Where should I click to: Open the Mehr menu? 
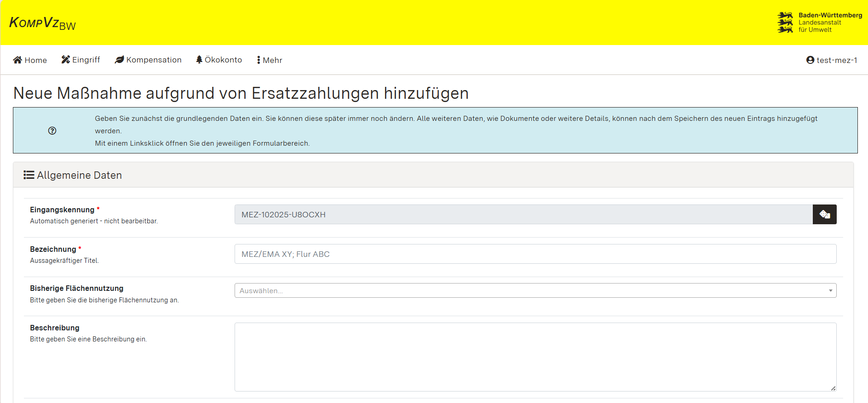tap(270, 60)
